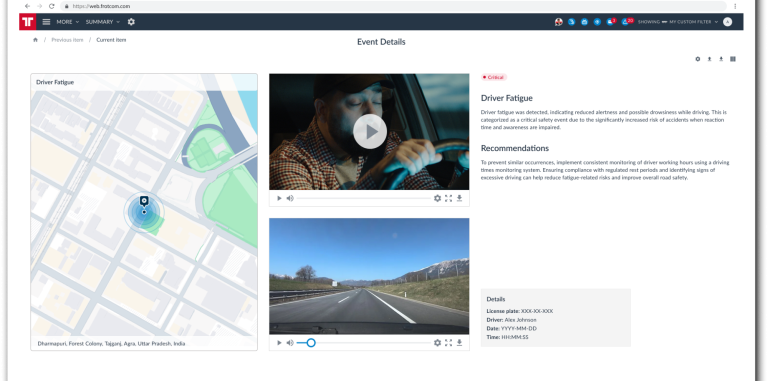
Task: Go to the Previous Item breadcrumb
Action: point(68,40)
